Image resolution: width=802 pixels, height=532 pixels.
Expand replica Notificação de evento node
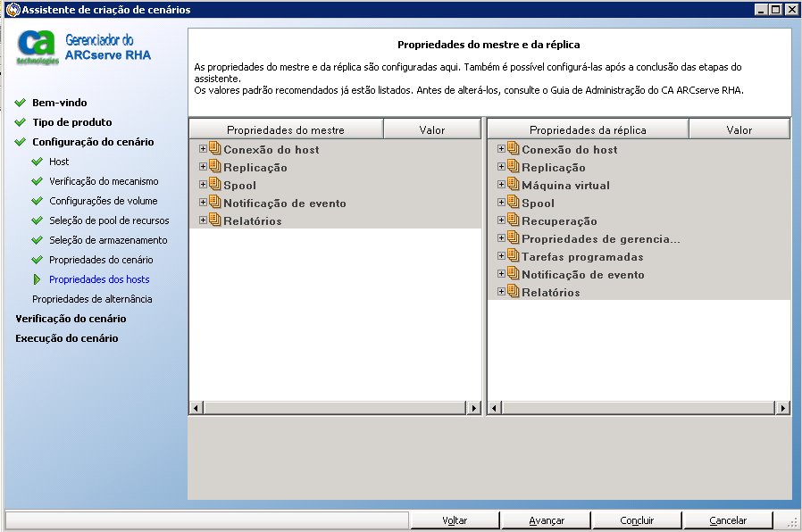(501, 274)
